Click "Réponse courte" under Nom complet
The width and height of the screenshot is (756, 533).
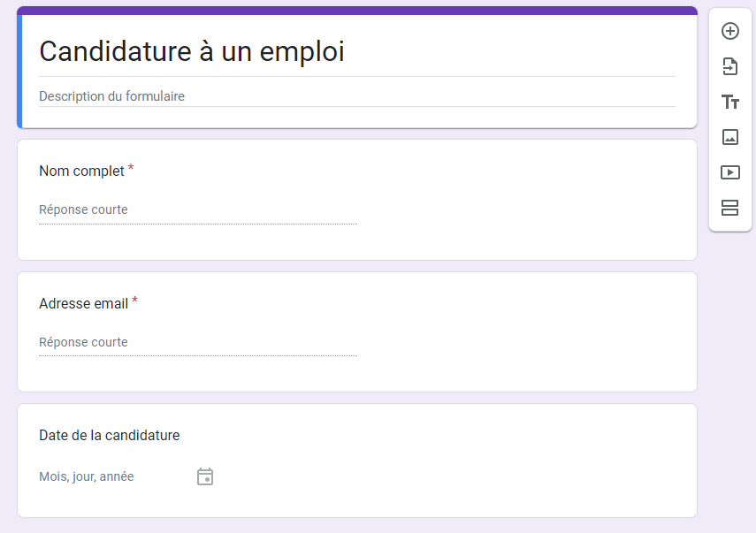click(83, 209)
